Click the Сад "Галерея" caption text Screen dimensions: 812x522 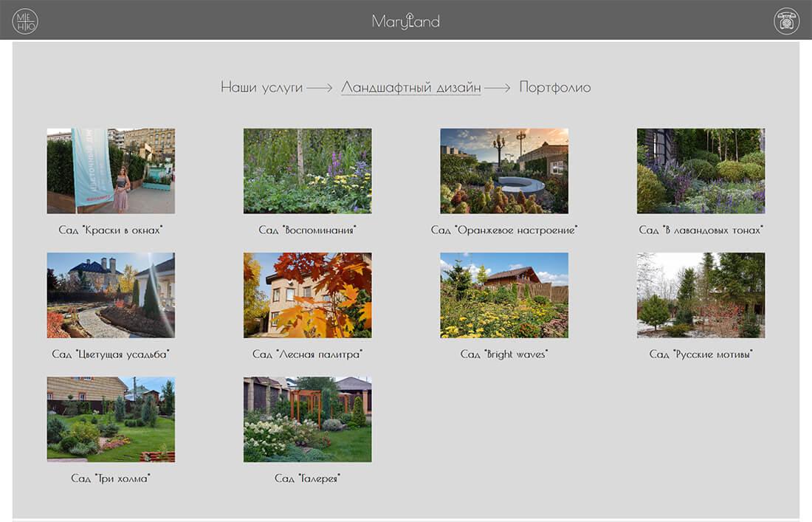[x=307, y=478]
